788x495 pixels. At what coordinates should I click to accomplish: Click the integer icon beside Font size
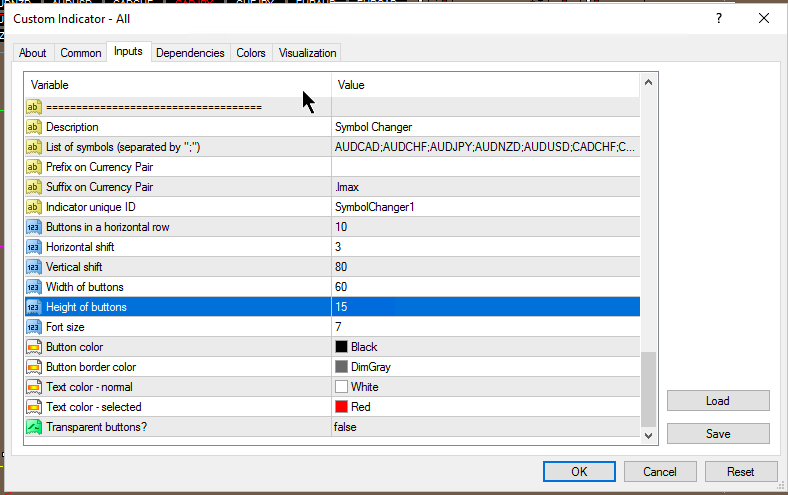click(34, 327)
